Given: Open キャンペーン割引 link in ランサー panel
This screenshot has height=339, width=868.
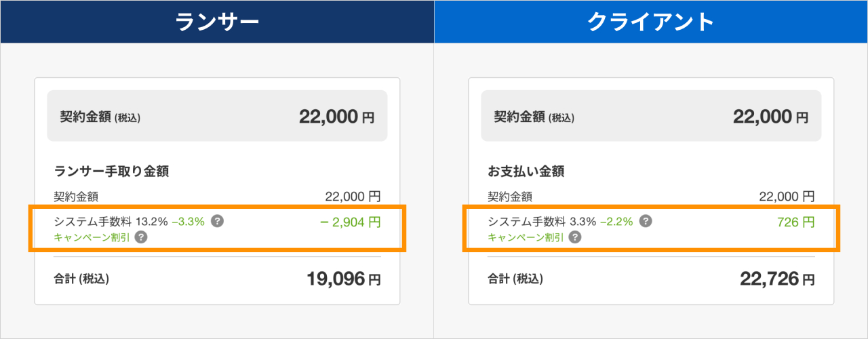Looking at the screenshot, I should click(x=92, y=237).
